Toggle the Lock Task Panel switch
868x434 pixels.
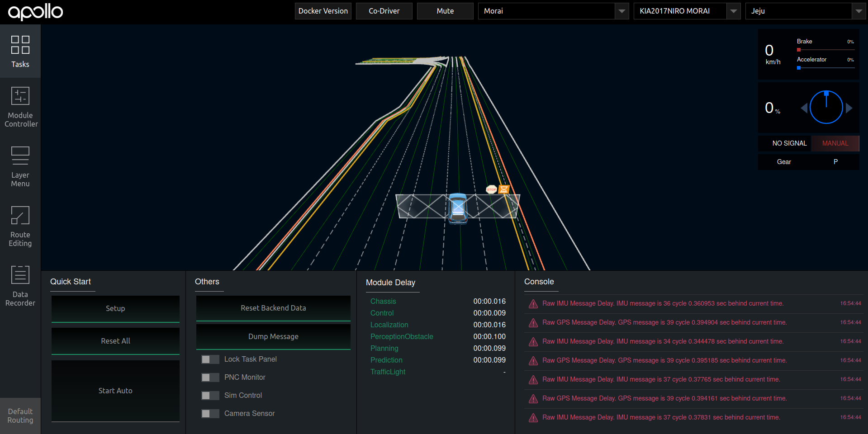pyautogui.click(x=210, y=359)
